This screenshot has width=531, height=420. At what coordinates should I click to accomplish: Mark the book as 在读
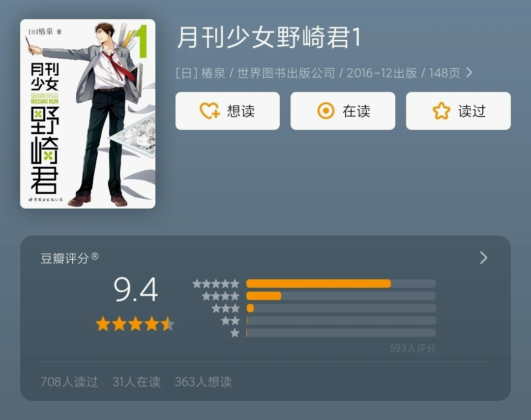tap(343, 111)
